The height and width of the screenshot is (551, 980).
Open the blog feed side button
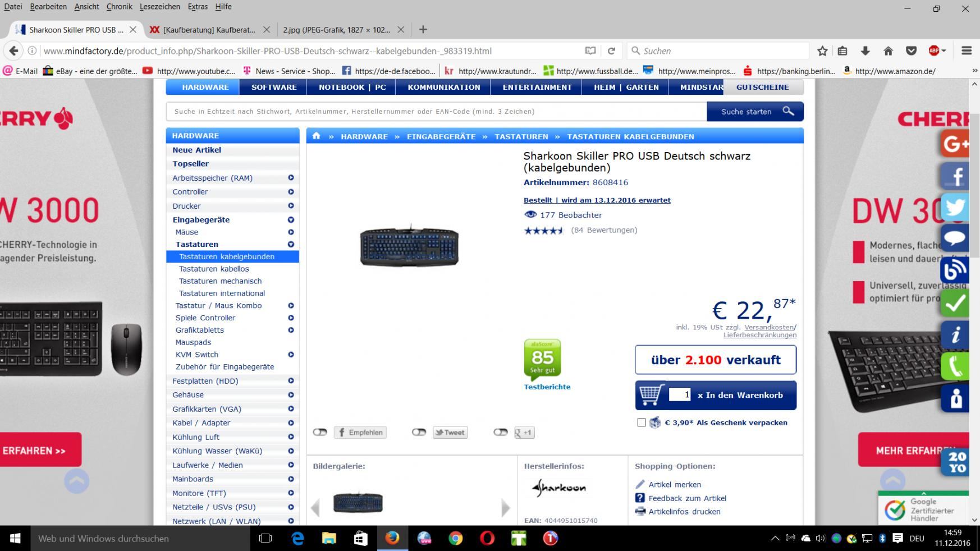[955, 270]
